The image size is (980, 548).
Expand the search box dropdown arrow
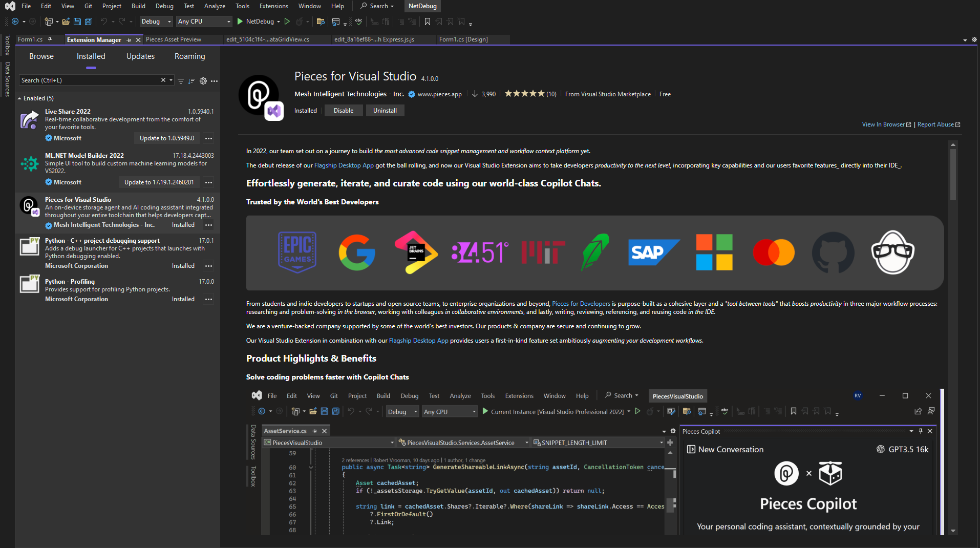pyautogui.click(x=171, y=80)
